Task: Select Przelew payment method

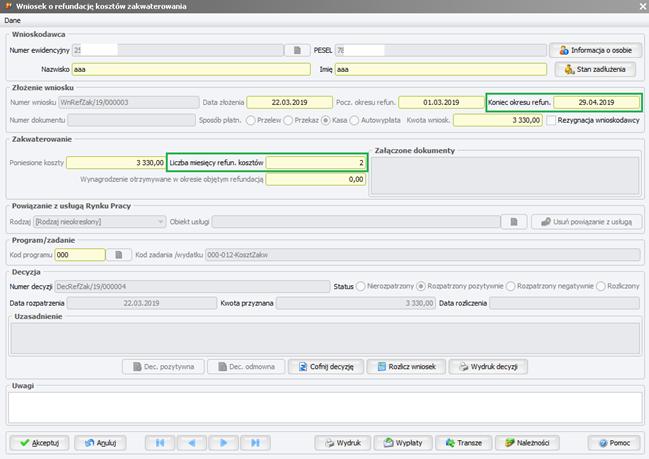Action: tap(250, 120)
